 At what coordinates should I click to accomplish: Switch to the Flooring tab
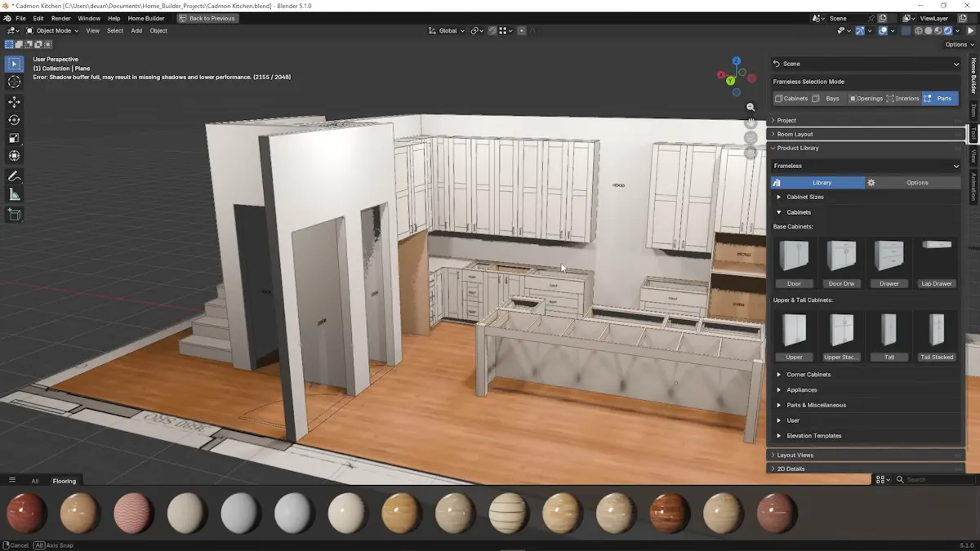(x=65, y=481)
